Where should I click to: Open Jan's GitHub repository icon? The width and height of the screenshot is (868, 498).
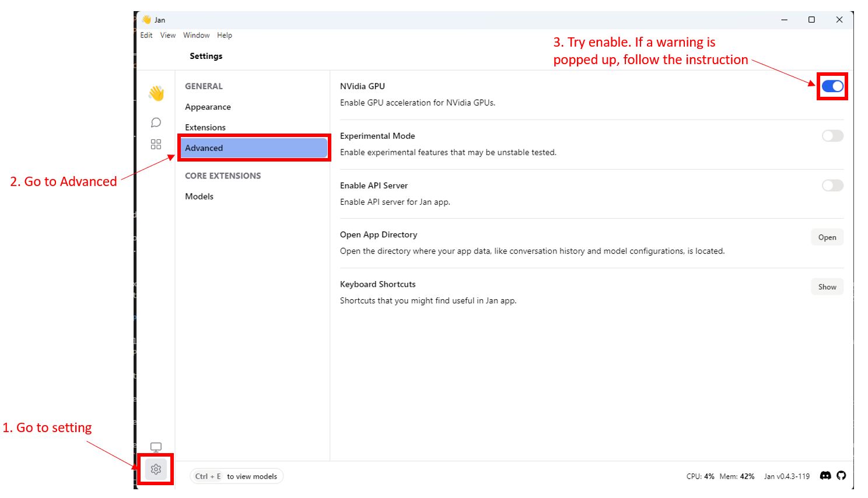(x=842, y=476)
